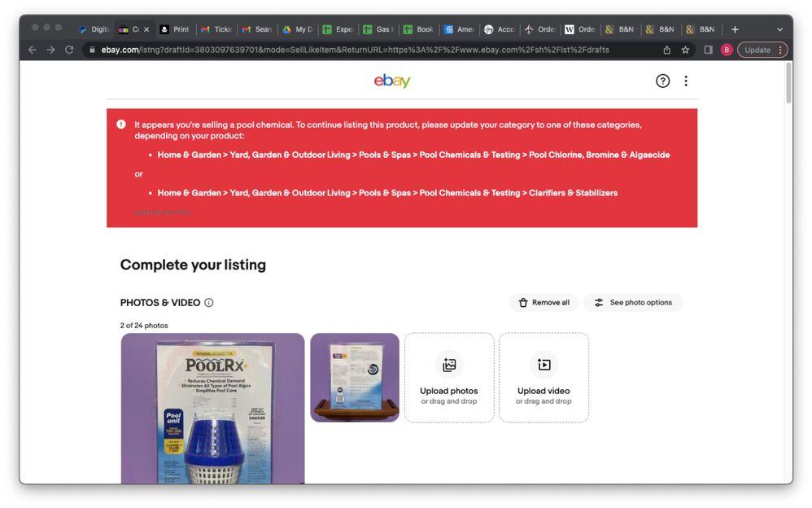Open the eBay three-dot more options menu
812x508 pixels.
pos(686,81)
